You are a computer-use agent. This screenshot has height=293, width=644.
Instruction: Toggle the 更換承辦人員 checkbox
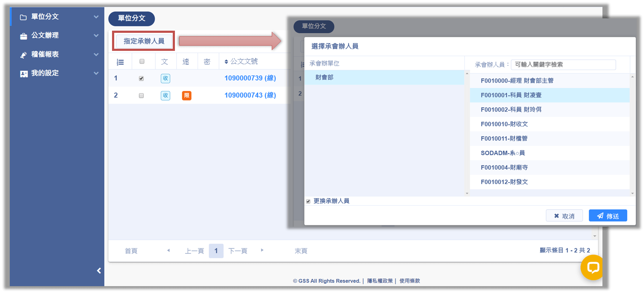[308, 201]
